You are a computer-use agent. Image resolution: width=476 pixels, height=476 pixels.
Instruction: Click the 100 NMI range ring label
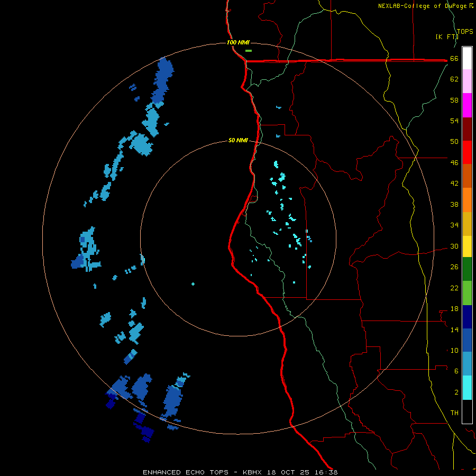tap(238, 42)
